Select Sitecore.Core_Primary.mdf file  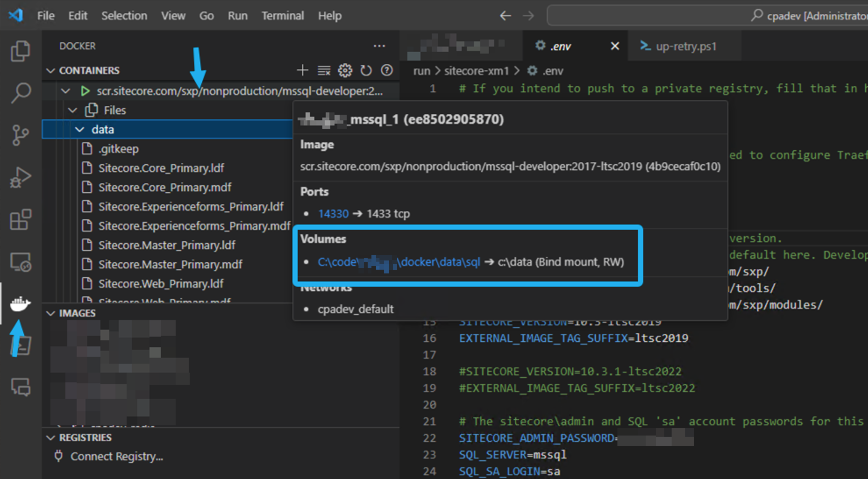165,187
